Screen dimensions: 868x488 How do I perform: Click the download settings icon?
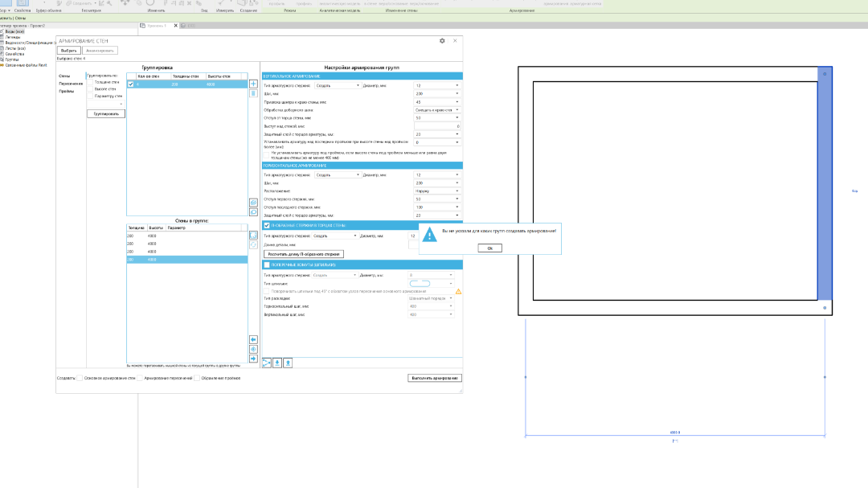click(277, 363)
